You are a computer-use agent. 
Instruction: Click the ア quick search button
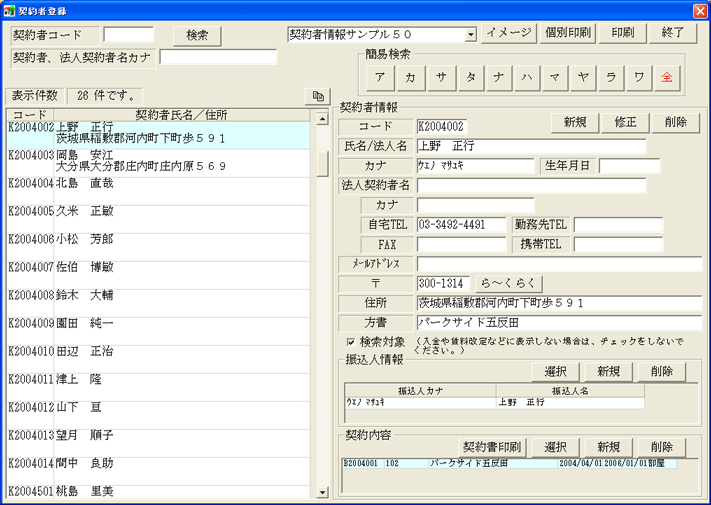coord(380,77)
